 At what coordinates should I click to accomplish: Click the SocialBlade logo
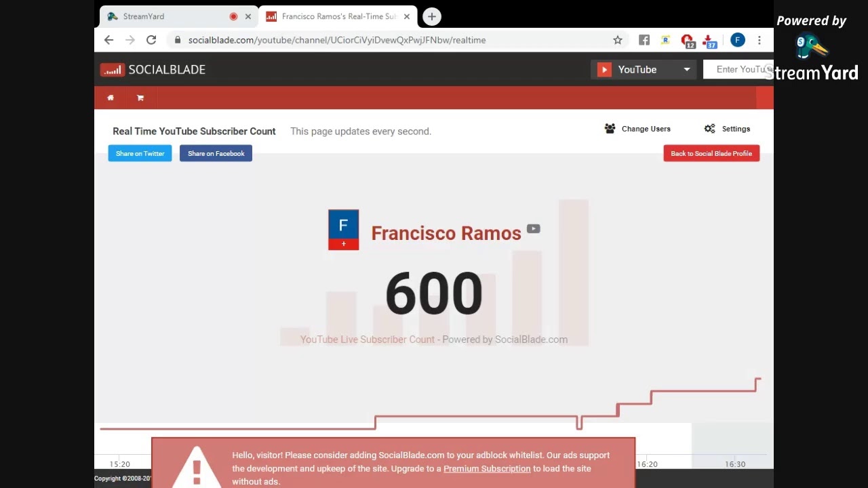153,70
